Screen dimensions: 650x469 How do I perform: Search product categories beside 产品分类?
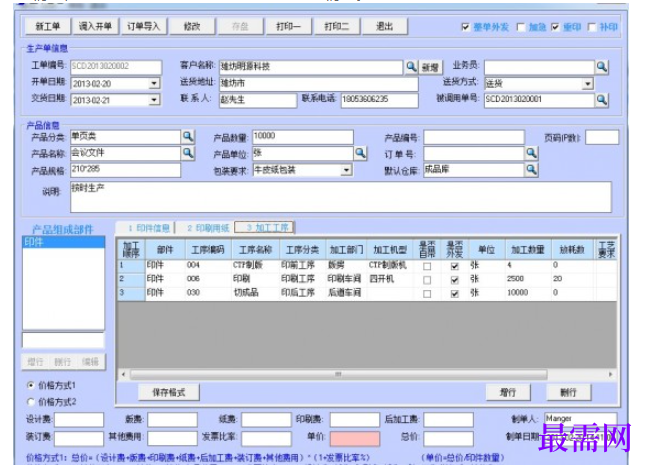pos(188,136)
